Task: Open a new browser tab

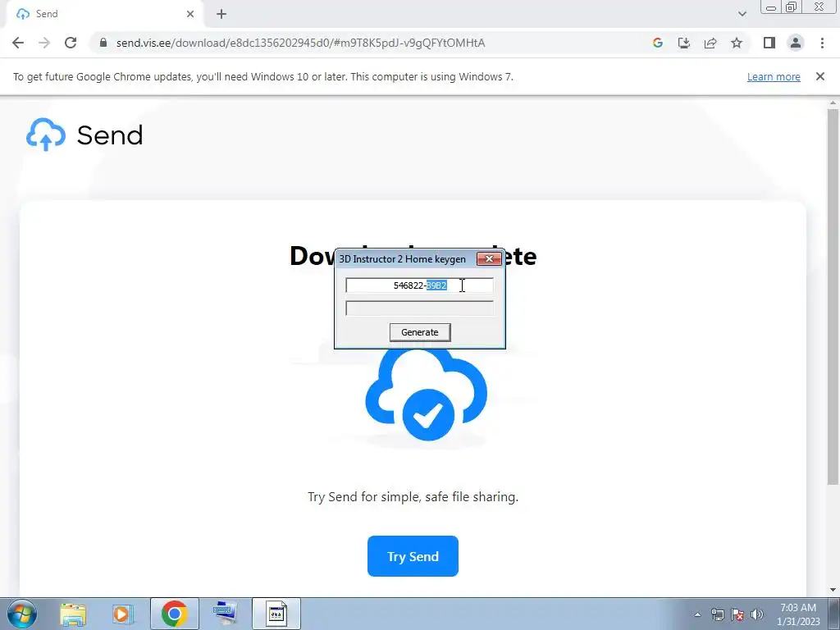Action: coord(221,14)
